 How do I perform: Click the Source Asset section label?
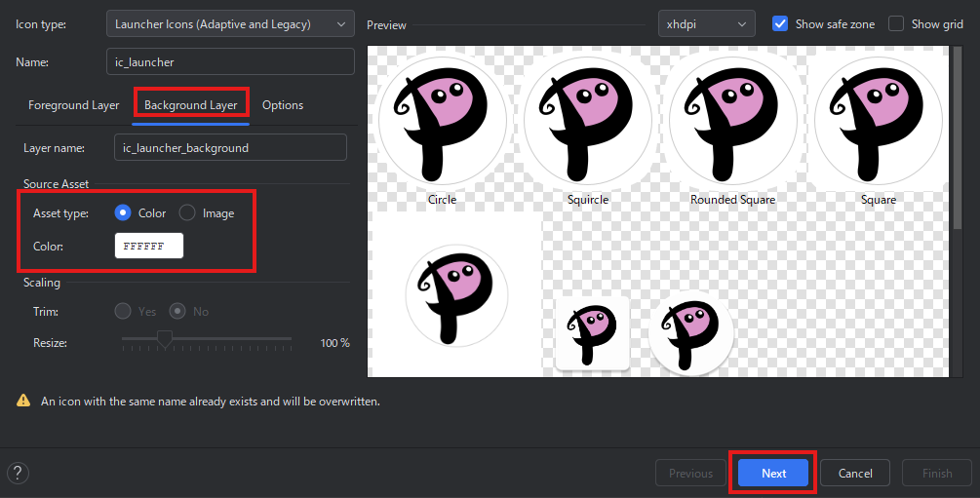coord(57,183)
